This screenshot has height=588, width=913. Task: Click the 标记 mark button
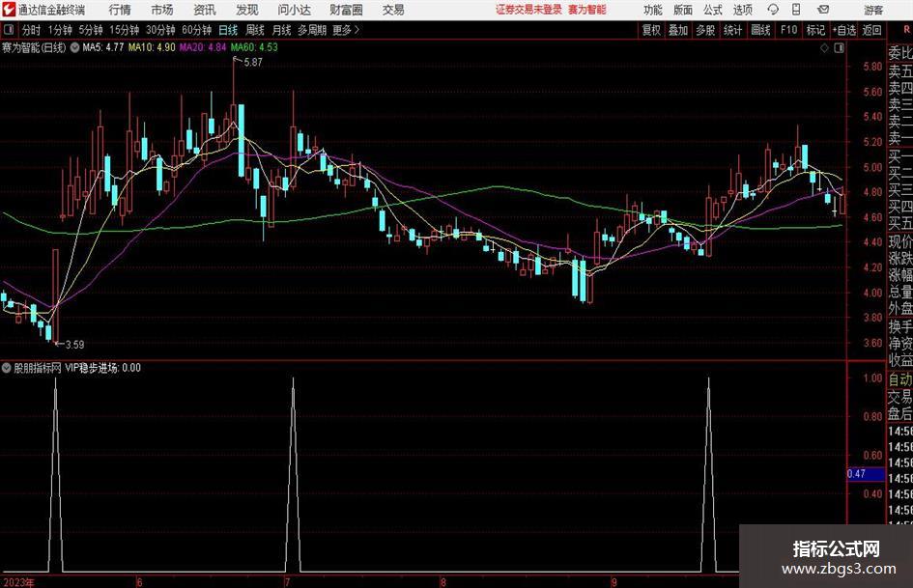click(x=815, y=30)
